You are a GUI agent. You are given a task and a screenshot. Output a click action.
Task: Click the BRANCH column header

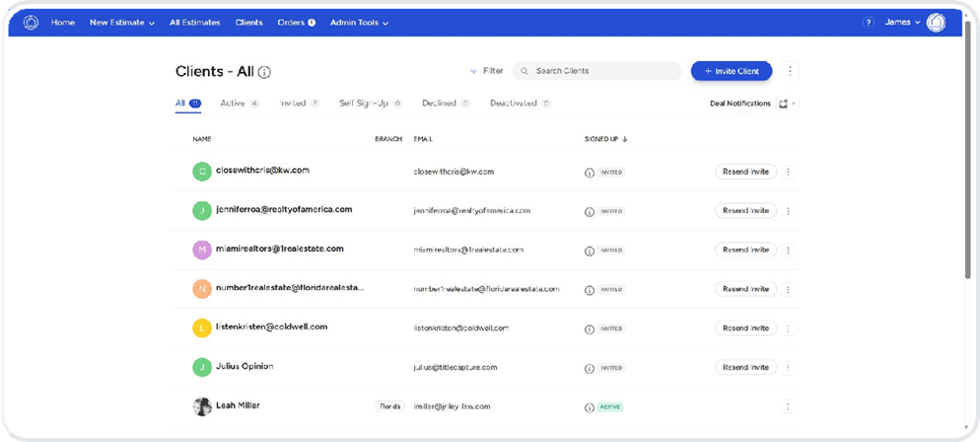tap(388, 139)
